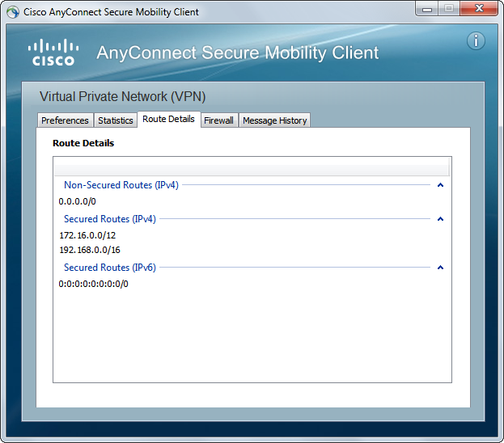Click the Cisco logo in the banner

click(x=53, y=53)
